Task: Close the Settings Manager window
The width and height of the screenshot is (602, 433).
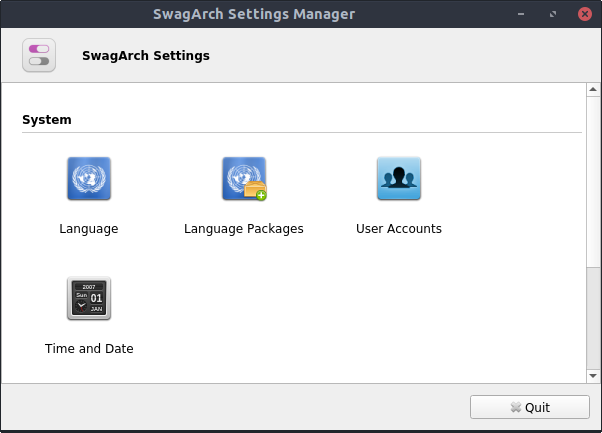Action: pos(583,15)
